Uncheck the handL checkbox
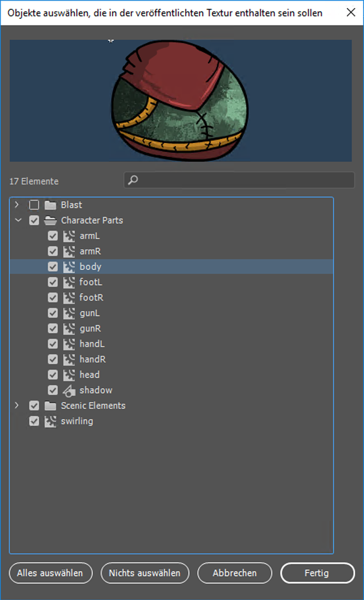 (x=53, y=343)
